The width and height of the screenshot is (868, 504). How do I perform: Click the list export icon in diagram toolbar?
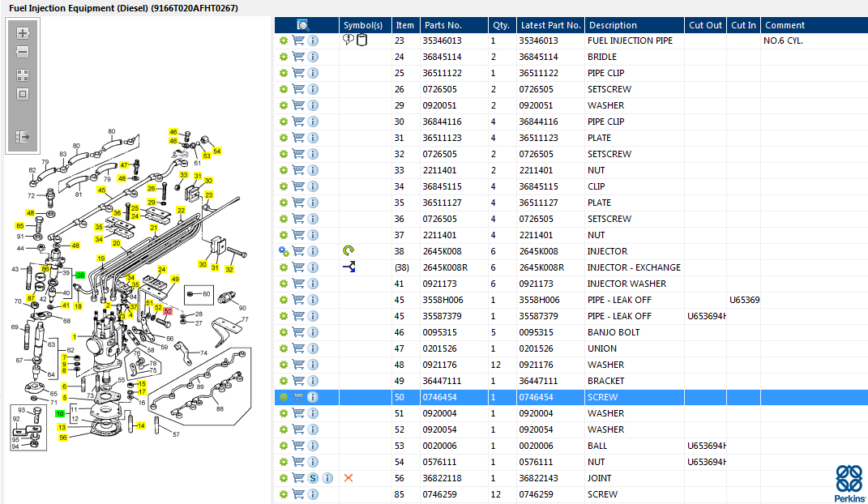pyautogui.click(x=23, y=137)
